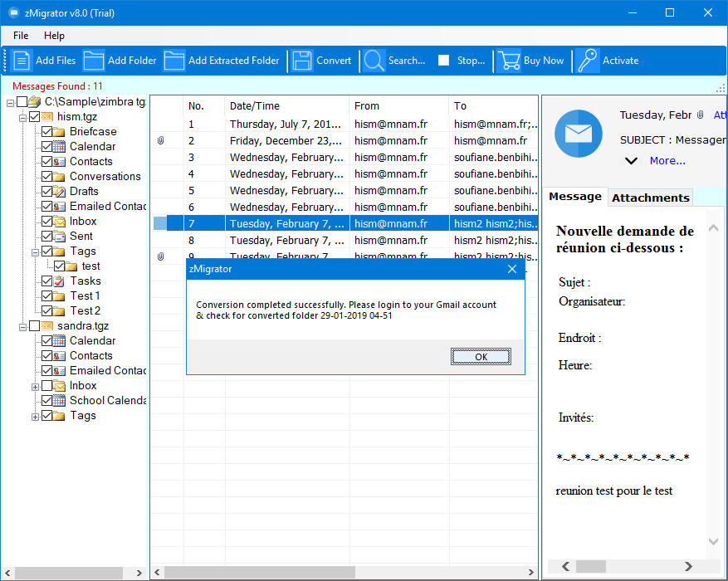Click the hism.tgz mailbox envelope icon

pos(46,116)
